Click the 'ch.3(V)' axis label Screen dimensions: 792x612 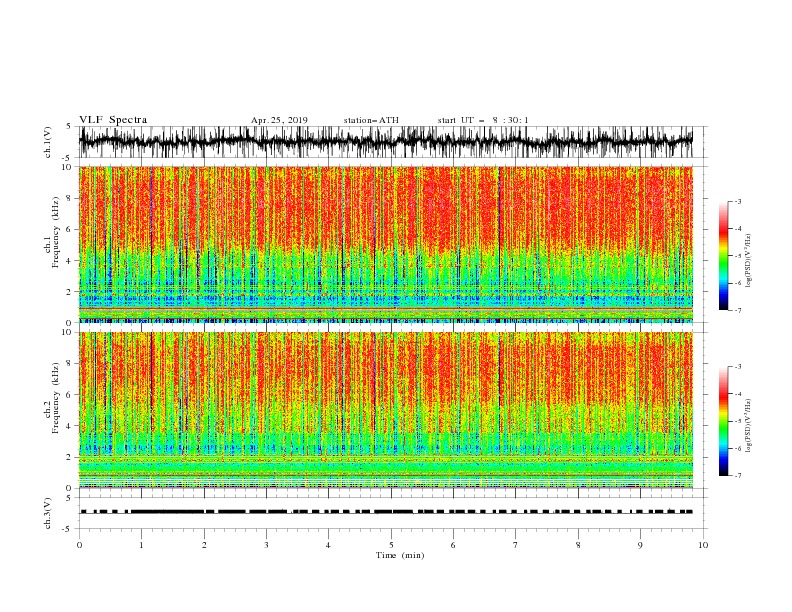click(x=48, y=513)
